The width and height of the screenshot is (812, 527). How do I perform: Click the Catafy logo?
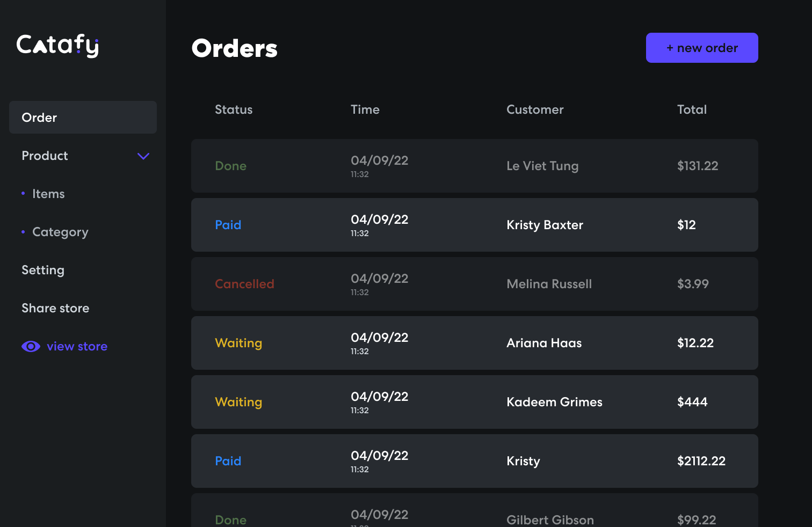pyautogui.click(x=57, y=46)
